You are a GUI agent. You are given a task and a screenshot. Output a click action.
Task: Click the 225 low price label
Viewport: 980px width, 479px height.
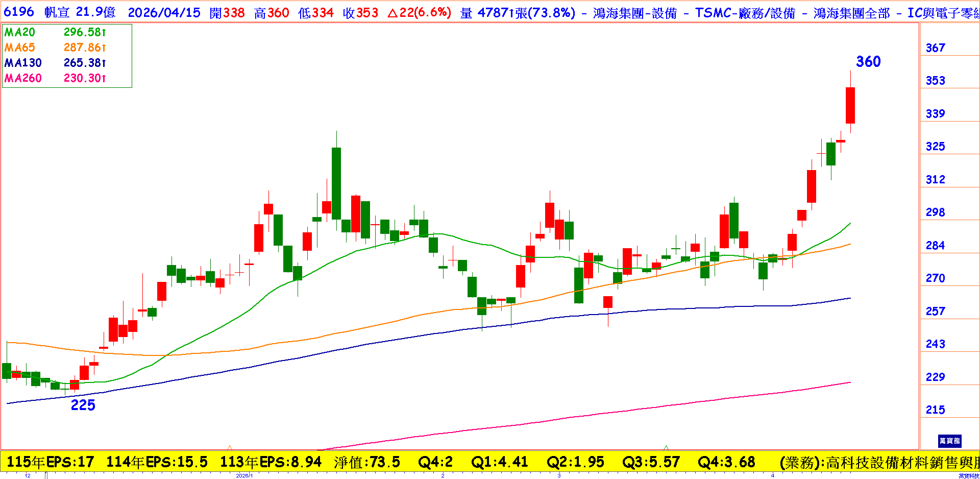click(x=83, y=405)
